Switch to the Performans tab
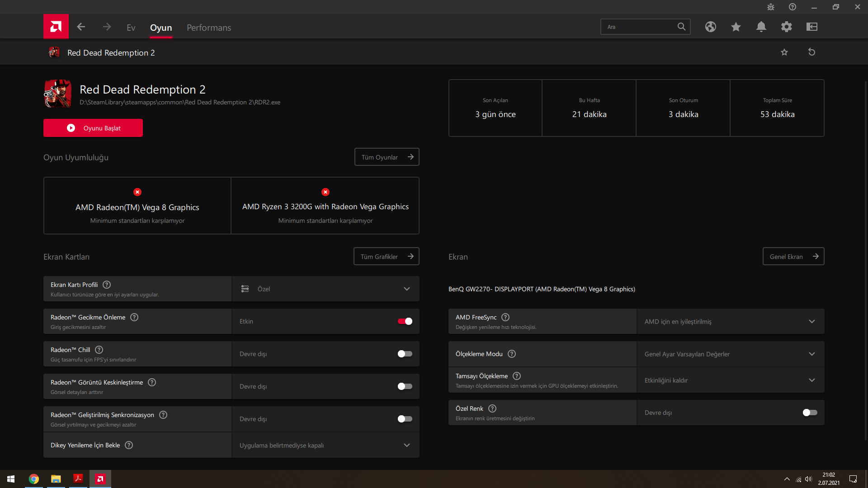 209,28
